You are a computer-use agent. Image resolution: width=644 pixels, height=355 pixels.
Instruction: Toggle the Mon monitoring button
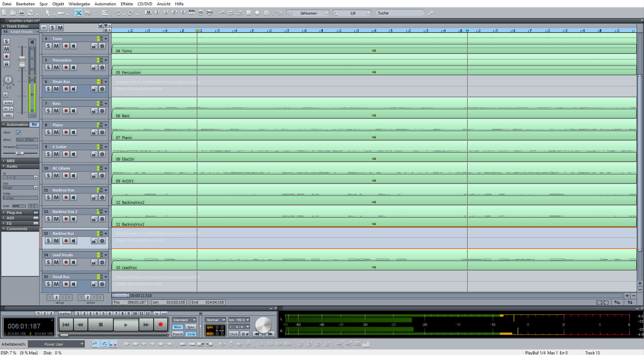[x=178, y=327]
